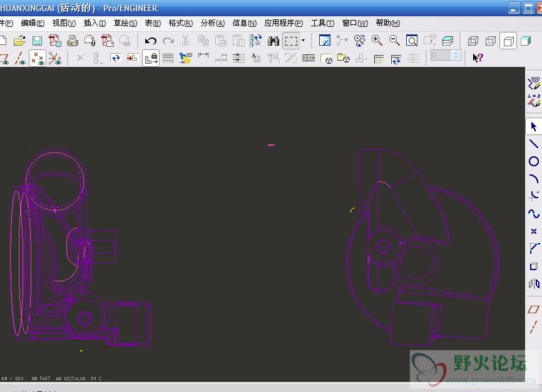Open the Layers stack icon
Image resolution: width=542 pixels, height=392 pixels.
(447, 41)
